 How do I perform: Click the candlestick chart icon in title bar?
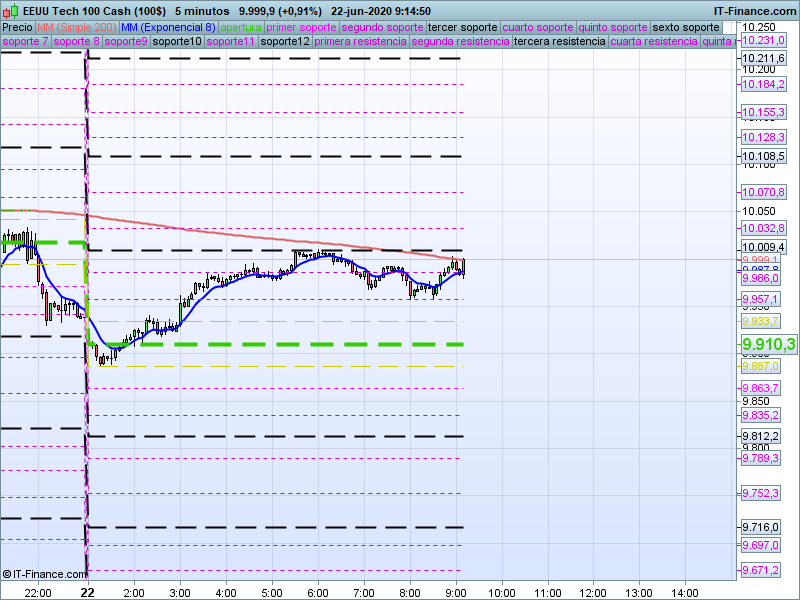[x=10, y=10]
